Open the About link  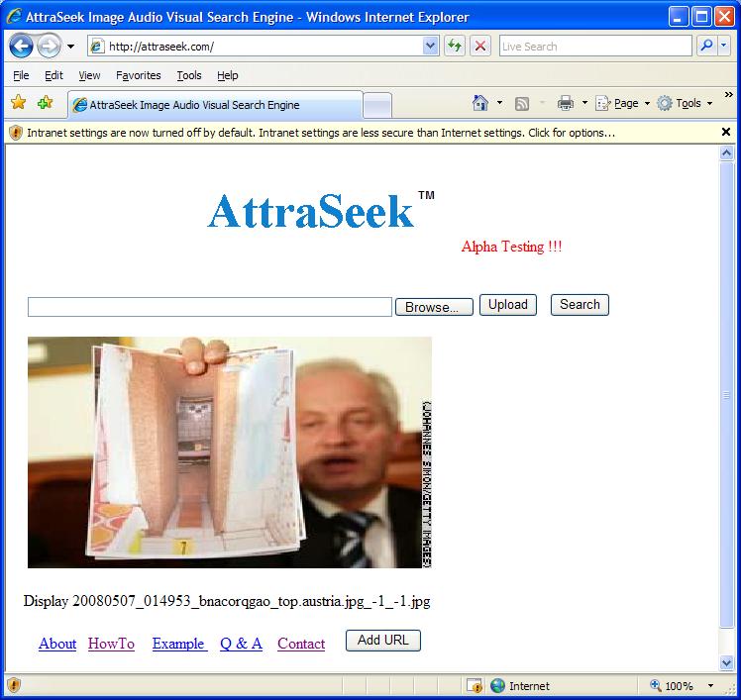point(57,644)
